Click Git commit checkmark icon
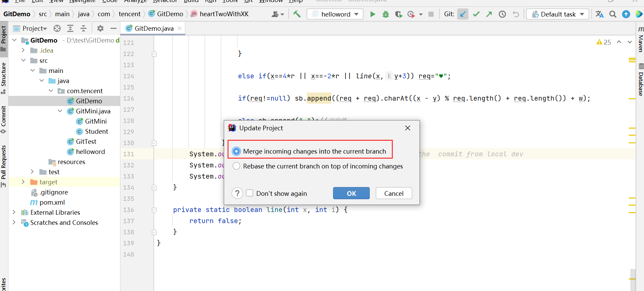The height and width of the screenshot is (291, 644). [476, 14]
